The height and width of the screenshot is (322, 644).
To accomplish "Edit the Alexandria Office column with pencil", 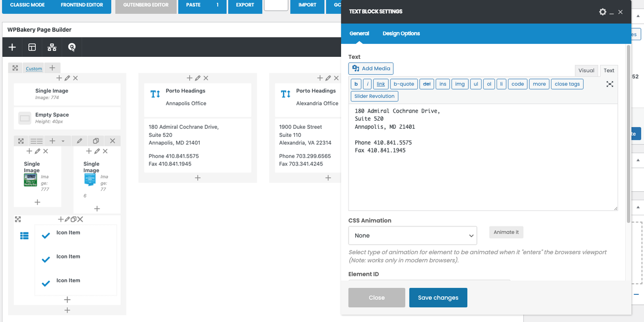I will [x=328, y=78].
